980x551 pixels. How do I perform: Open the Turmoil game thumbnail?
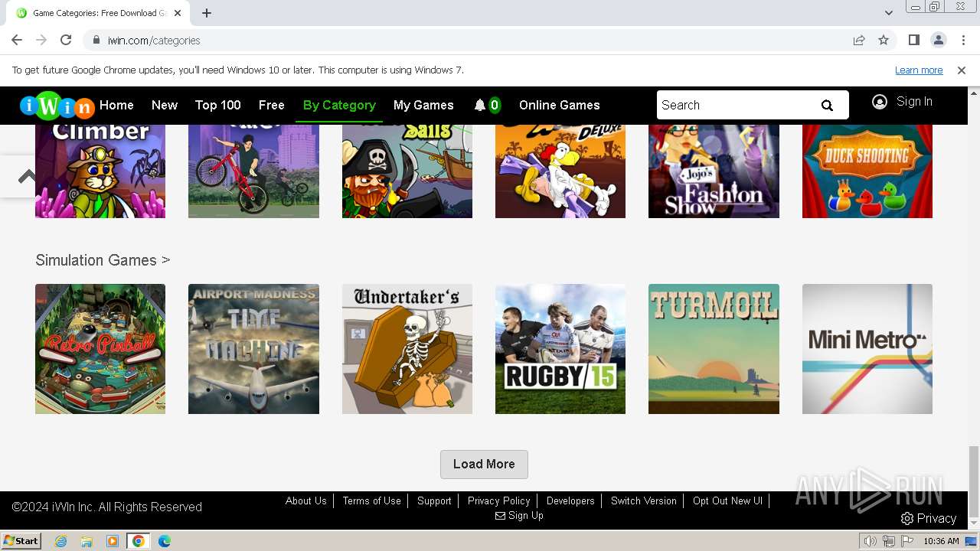tap(714, 349)
